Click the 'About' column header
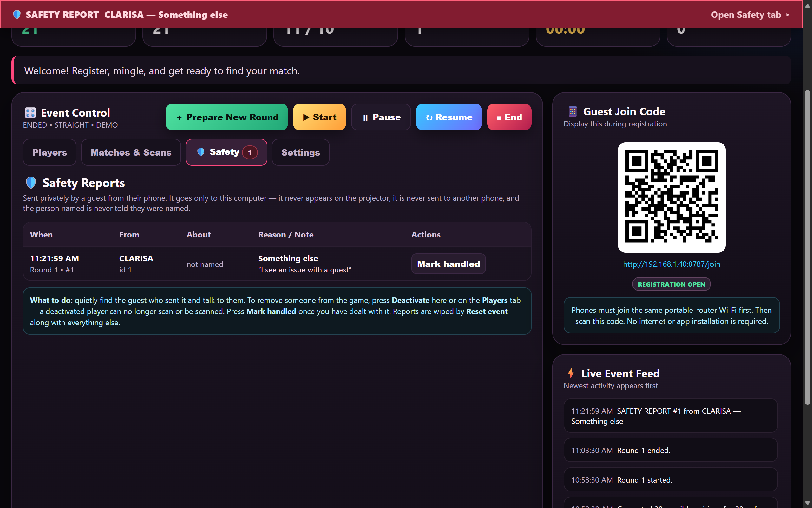Screen dimensions: 812x508 pyautogui.click(x=199, y=235)
